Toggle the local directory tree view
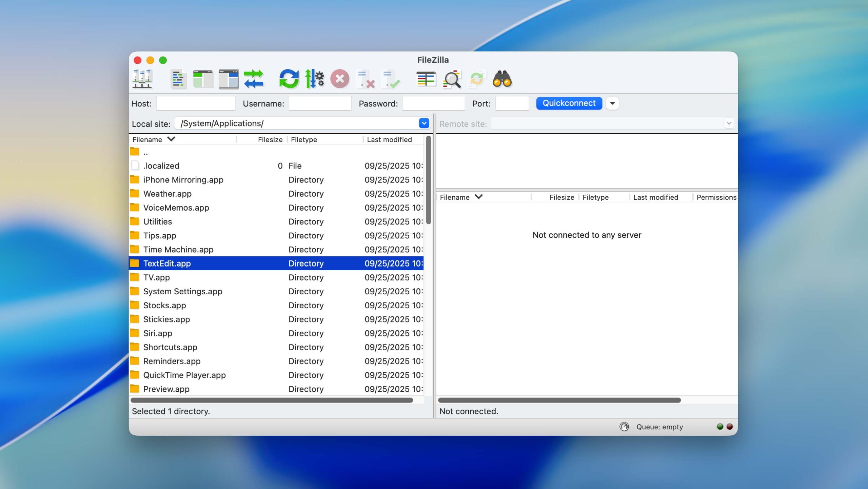Viewport: 868px width, 489px height. [203, 79]
